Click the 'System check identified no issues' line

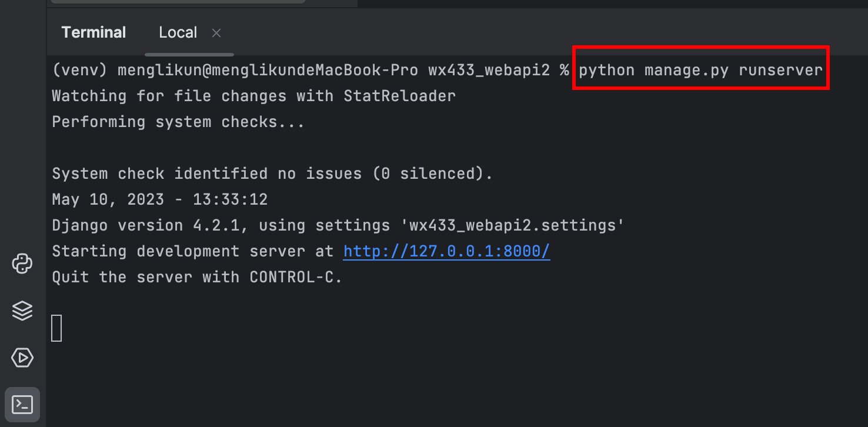coord(272,174)
